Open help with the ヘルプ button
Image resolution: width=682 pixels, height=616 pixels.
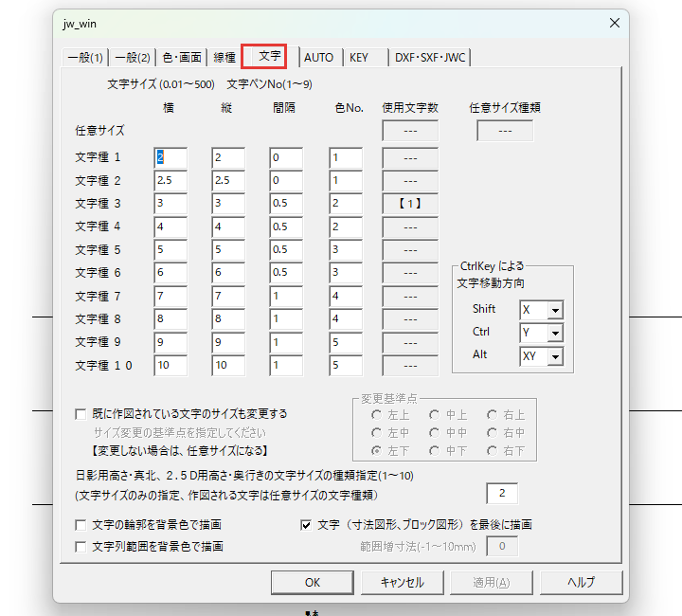point(581,583)
